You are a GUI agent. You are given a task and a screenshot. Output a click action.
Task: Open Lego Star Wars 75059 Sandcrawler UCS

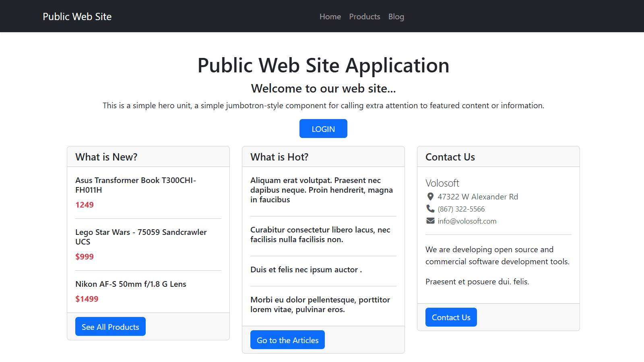[141, 237]
